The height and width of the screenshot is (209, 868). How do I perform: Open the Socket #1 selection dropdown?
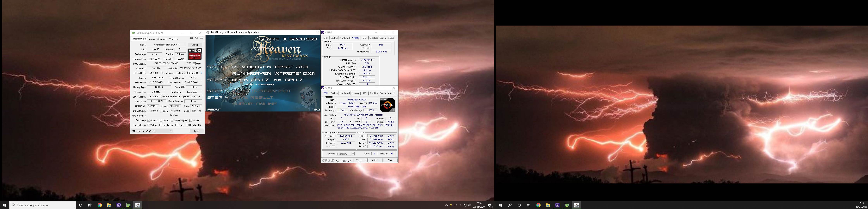(x=346, y=154)
